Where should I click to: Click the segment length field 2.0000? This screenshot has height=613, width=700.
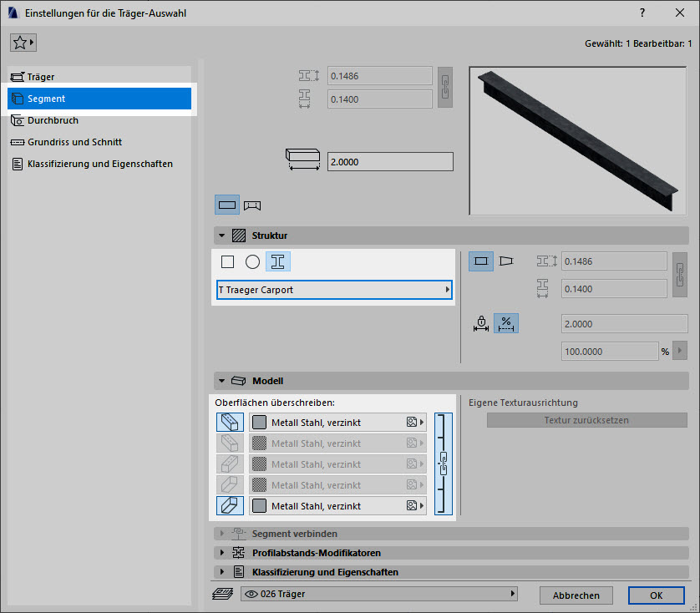624,324
